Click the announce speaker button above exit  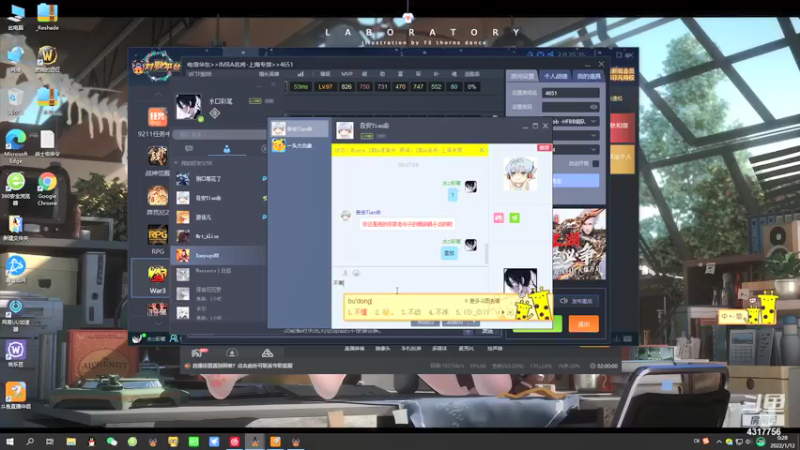(x=577, y=301)
